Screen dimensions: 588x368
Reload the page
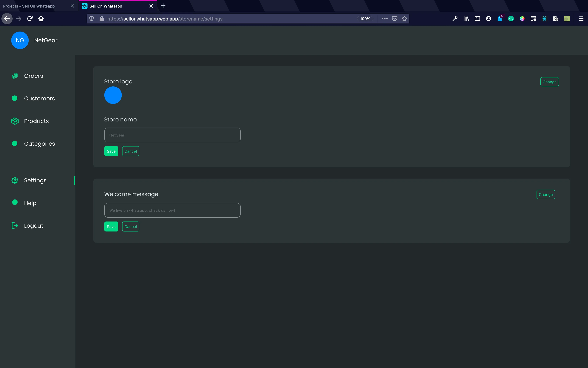(30, 19)
